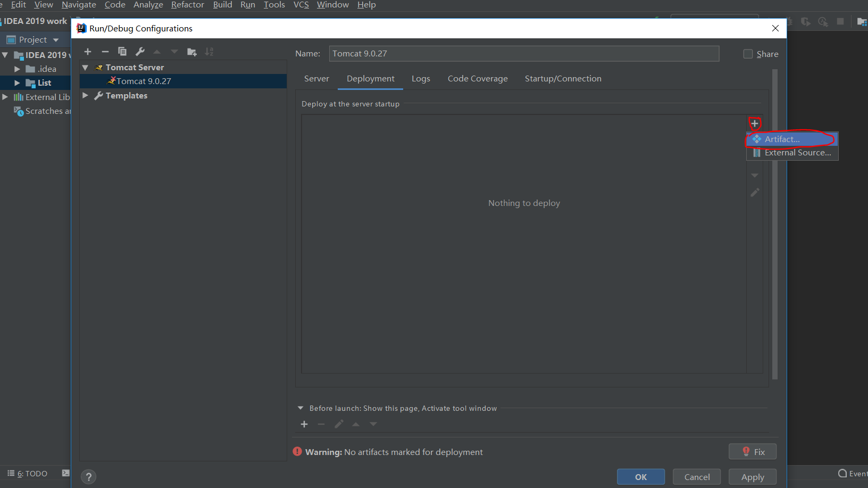Screen dimensions: 868x488
Task: Open Run menu
Action: click(x=248, y=5)
